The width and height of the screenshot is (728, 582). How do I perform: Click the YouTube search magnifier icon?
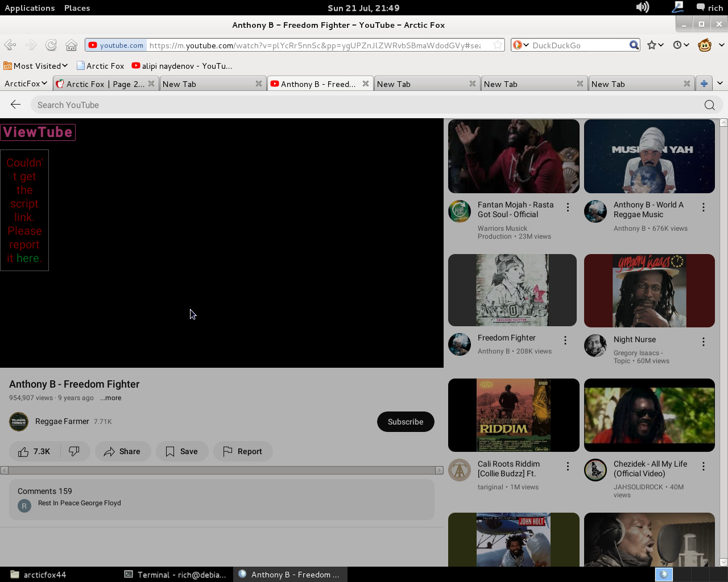[710, 105]
